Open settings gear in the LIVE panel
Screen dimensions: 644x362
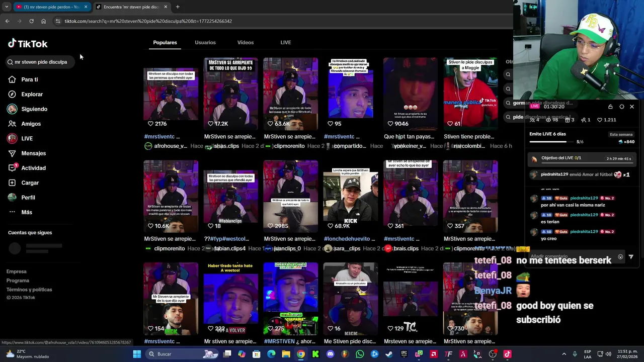(622, 107)
